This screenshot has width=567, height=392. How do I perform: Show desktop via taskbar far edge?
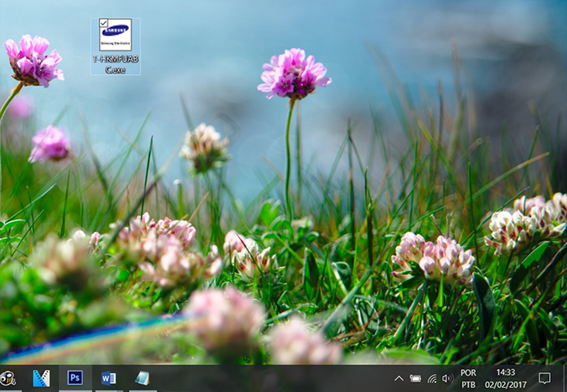(565, 378)
